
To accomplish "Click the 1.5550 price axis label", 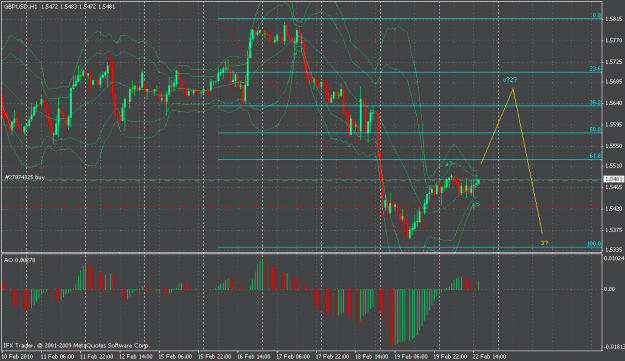I will click(x=613, y=146).
